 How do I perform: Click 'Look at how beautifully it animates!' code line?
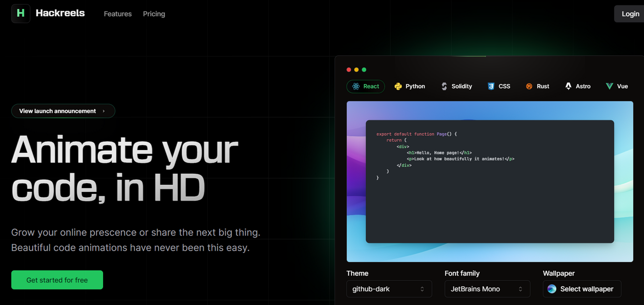(x=460, y=159)
